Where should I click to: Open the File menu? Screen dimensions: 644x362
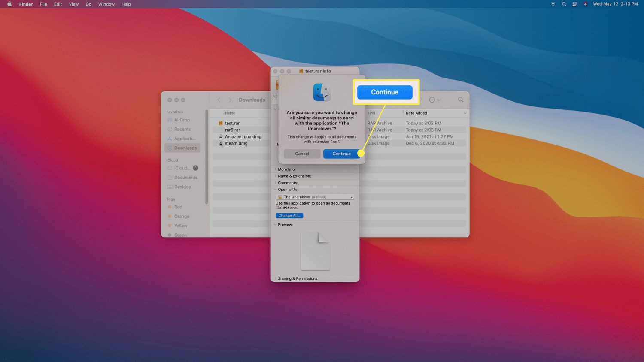43,4
